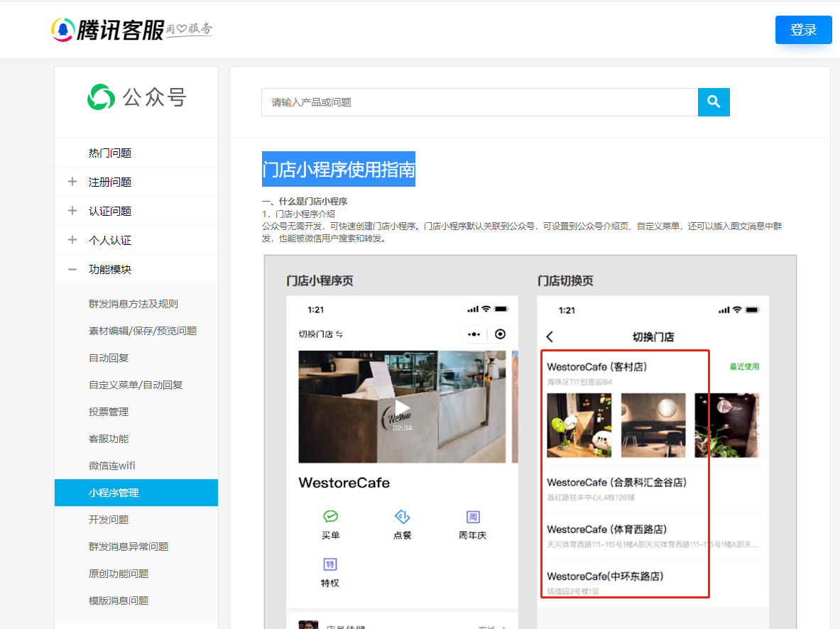The width and height of the screenshot is (840, 629).
Task: Click the dark plant storefront thumbnail
Action: [x=727, y=425]
